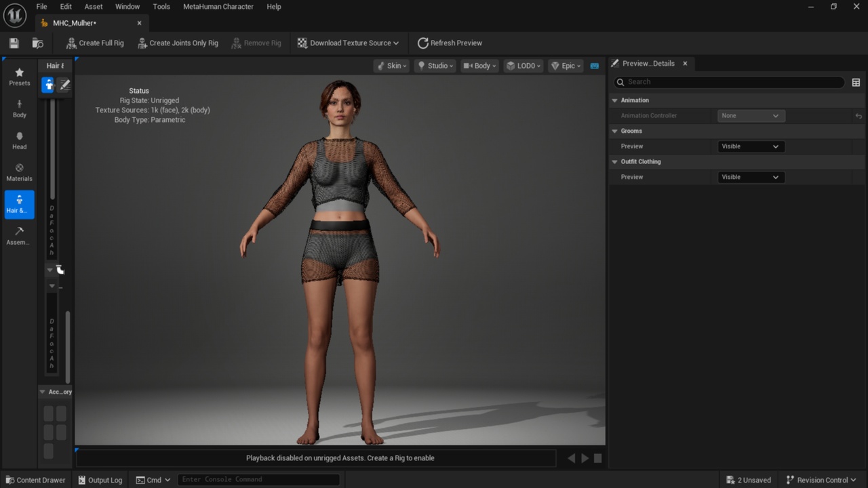Open Grooms Preview Visible dropdown
868x488 pixels.
pyautogui.click(x=751, y=146)
